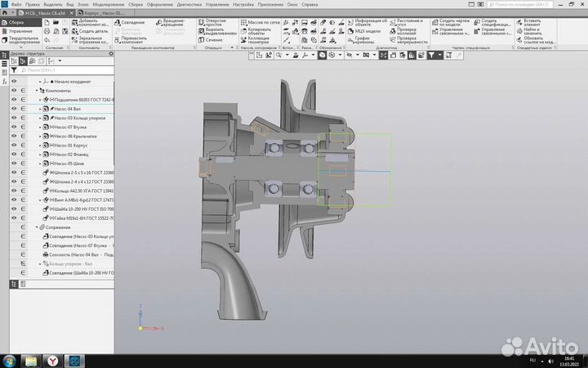588x368 pixels.
Task: Pick the 'Сечение' section tool
Action: [x=214, y=39]
